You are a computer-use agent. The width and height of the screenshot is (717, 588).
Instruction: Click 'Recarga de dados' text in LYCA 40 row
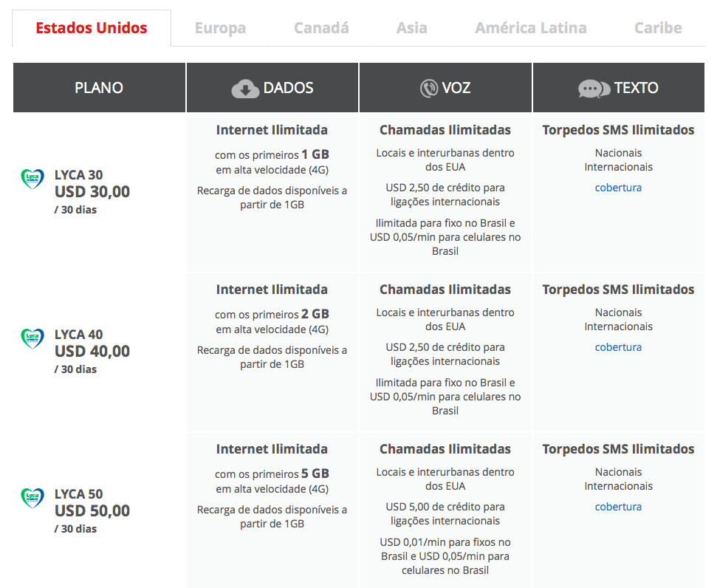236,351
